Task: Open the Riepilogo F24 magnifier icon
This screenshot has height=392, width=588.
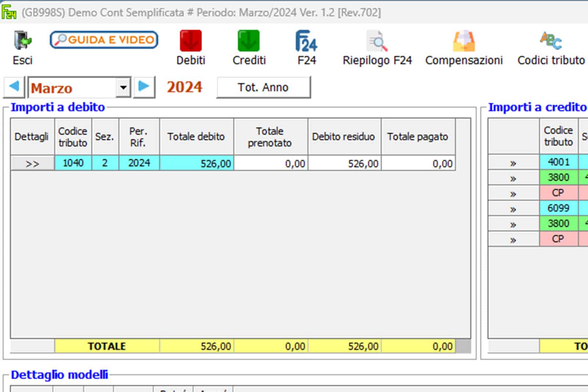Action: pos(377,40)
